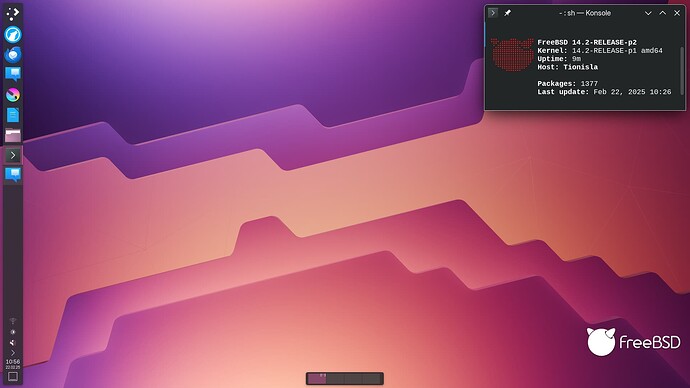This screenshot has width=690, height=388.
Task: Switch to the first virtual desktop in pager
Action: [x=316, y=378]
